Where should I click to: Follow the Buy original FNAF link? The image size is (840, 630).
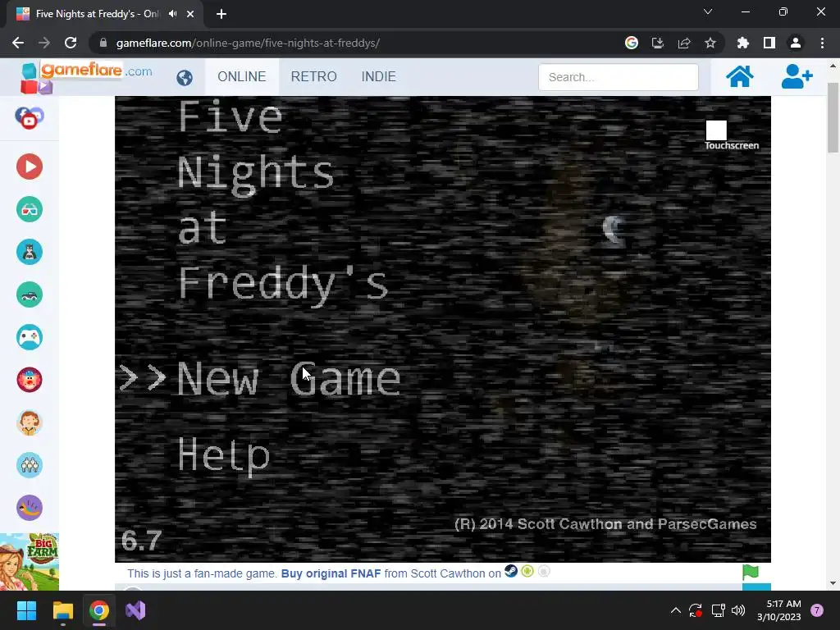coord(331,573)
